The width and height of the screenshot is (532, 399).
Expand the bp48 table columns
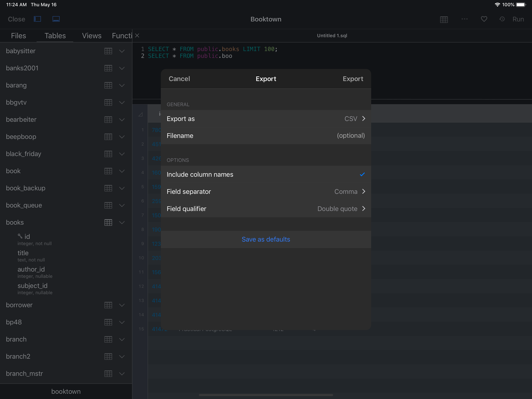(x=122, y=322)
